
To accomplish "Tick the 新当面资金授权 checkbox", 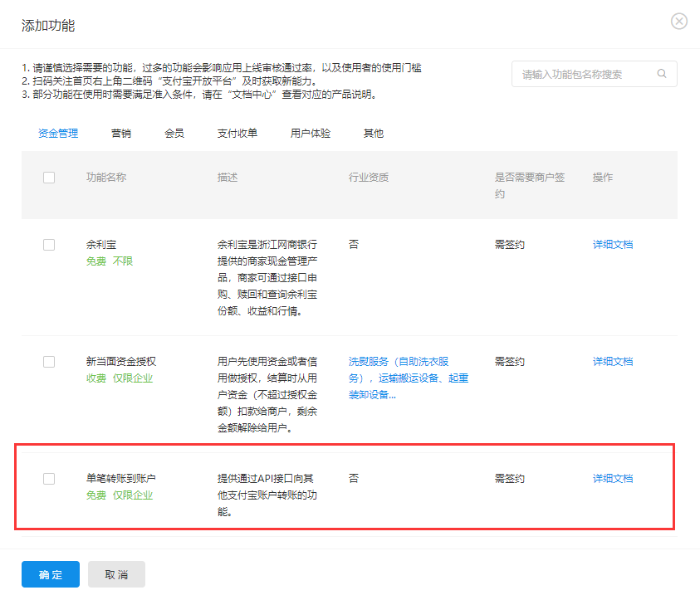I will [49, 362].
